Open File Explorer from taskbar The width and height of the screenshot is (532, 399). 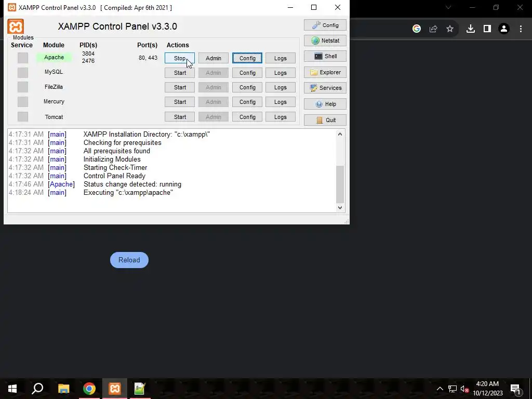[63, 389]
